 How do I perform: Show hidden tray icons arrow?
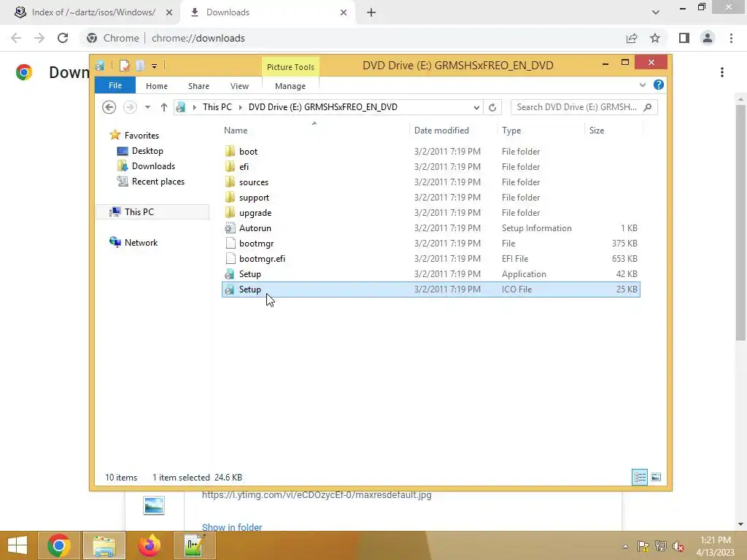tap(625, 546)
